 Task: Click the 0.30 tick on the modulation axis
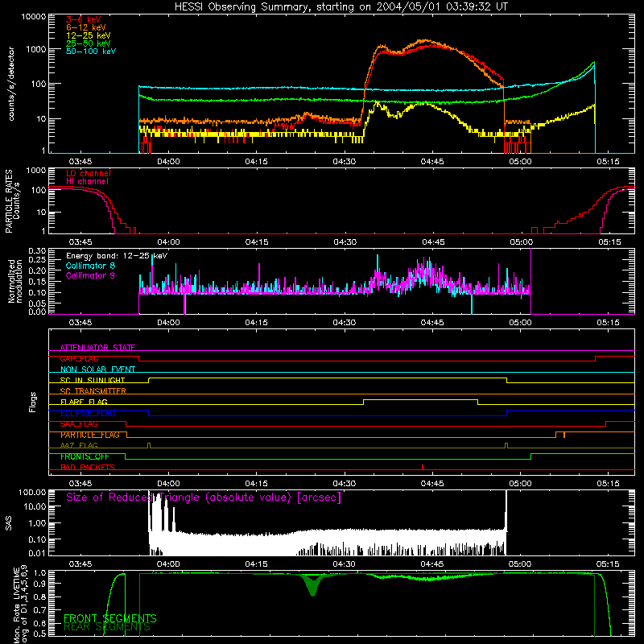coord(37,251)
